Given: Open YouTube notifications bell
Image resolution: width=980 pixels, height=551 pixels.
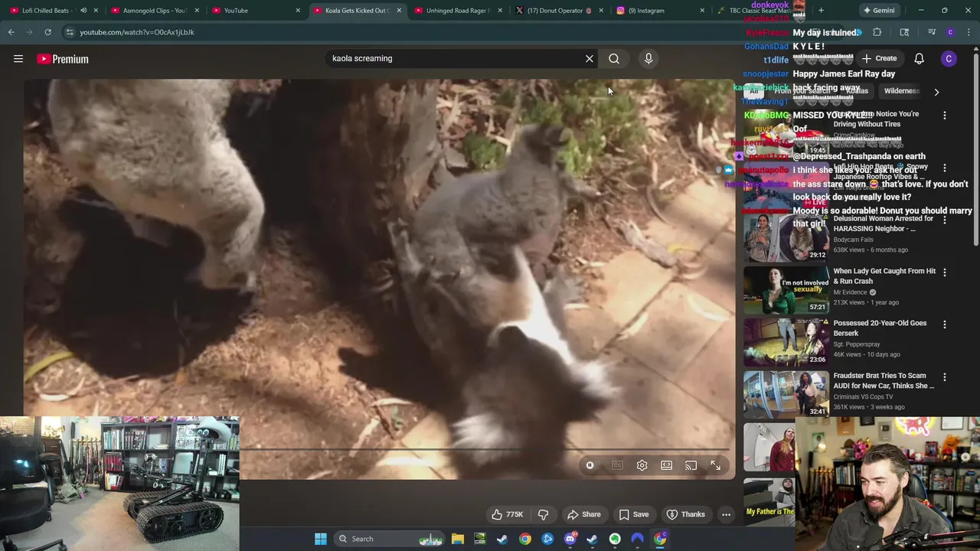Looking at the screenshot, I should point(919,58).
